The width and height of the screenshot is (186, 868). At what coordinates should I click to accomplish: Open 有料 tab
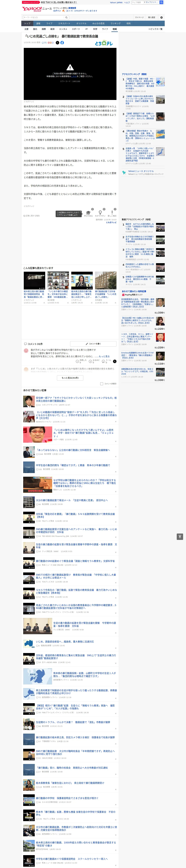128,24
